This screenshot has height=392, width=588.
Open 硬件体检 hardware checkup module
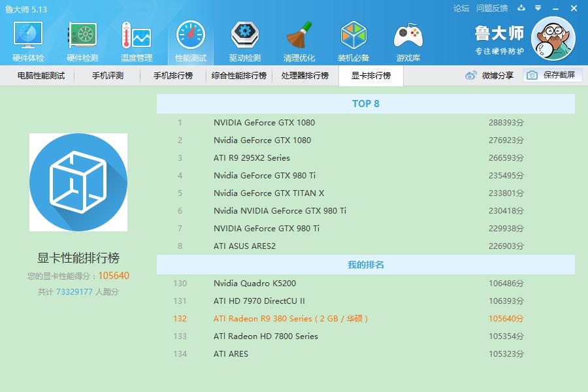[28, 41]
